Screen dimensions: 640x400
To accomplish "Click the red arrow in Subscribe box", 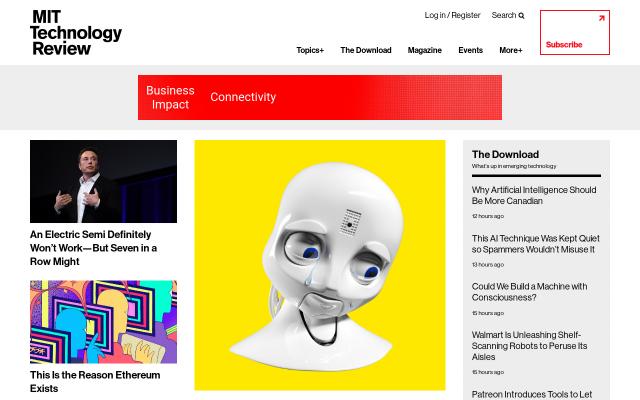I will pyautogui.click(x=601, y=18).
